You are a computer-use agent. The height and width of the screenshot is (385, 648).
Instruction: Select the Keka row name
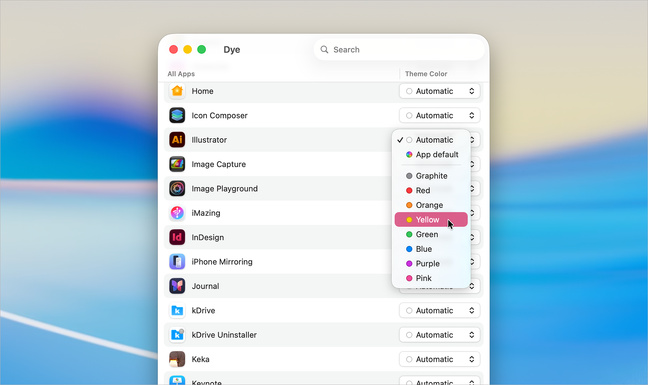click(200, 359)
